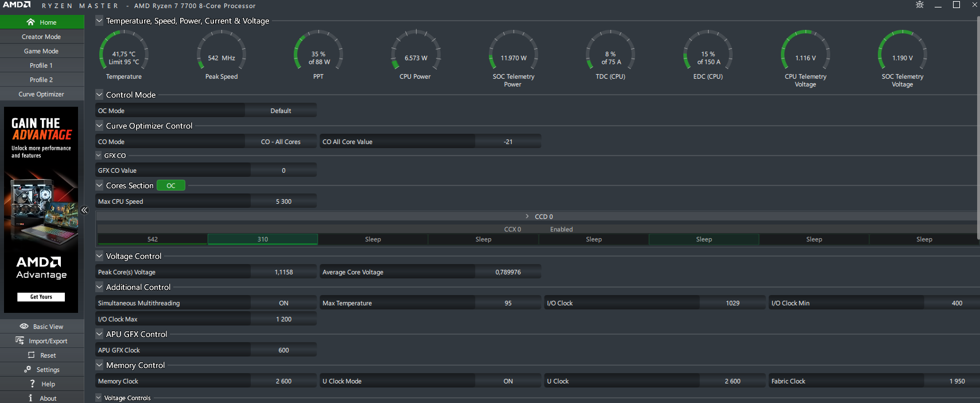Switch to Game Mode tab
The image size is (980, 403).
coord(42,51)
